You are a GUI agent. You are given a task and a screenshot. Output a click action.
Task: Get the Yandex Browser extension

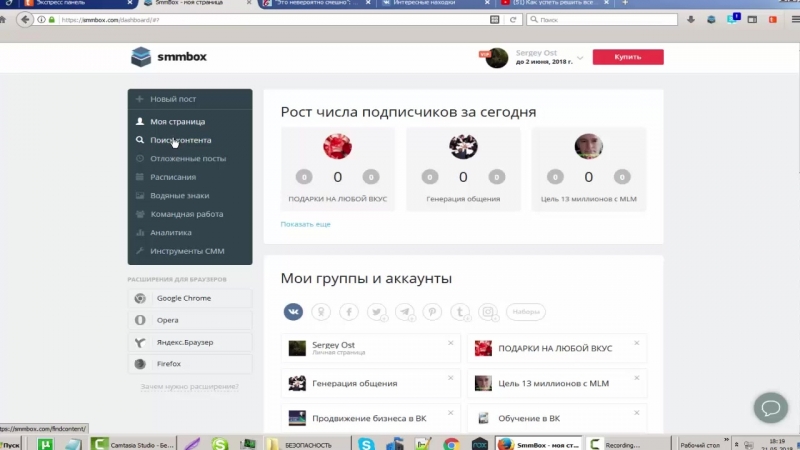point(190,342)
